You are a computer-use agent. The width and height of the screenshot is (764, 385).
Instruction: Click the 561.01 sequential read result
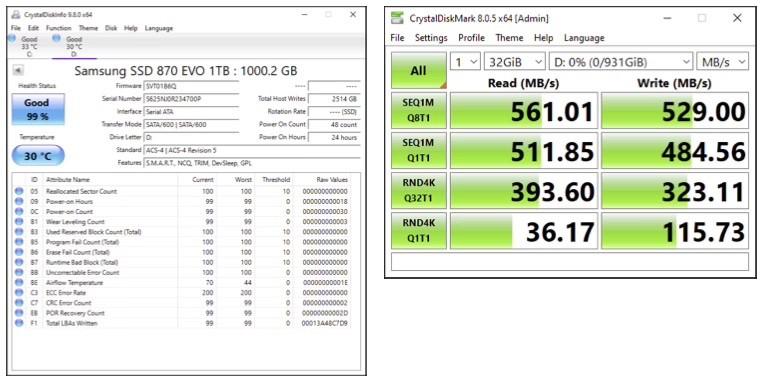click(524, 111)
